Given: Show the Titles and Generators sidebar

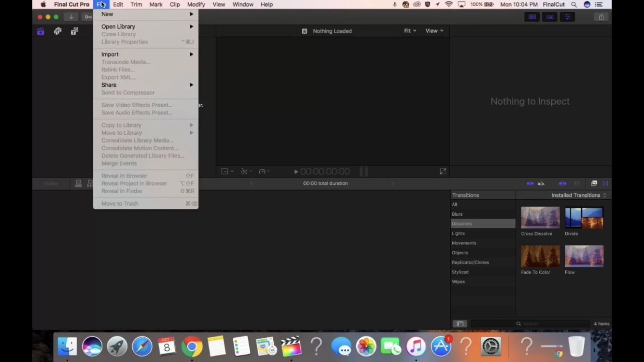Looking at the screenshot, I should click(74, 31).
